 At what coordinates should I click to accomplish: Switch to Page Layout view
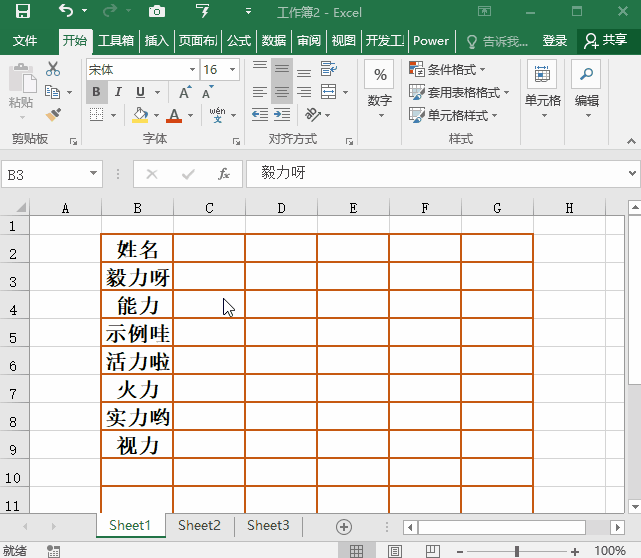pos(394,551)
